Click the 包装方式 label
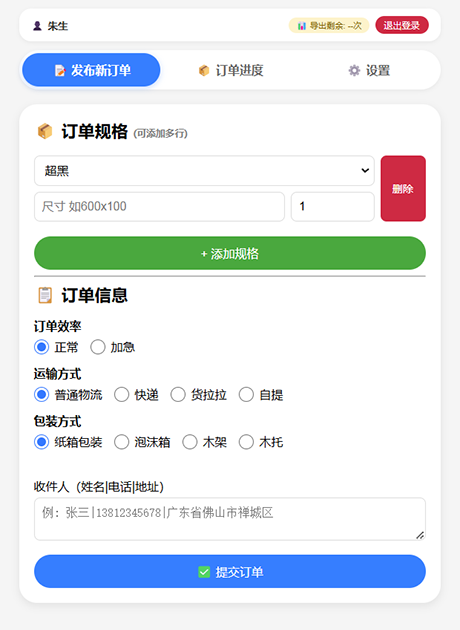The width and height of the screenshot is (460, 630). (57, 421)
